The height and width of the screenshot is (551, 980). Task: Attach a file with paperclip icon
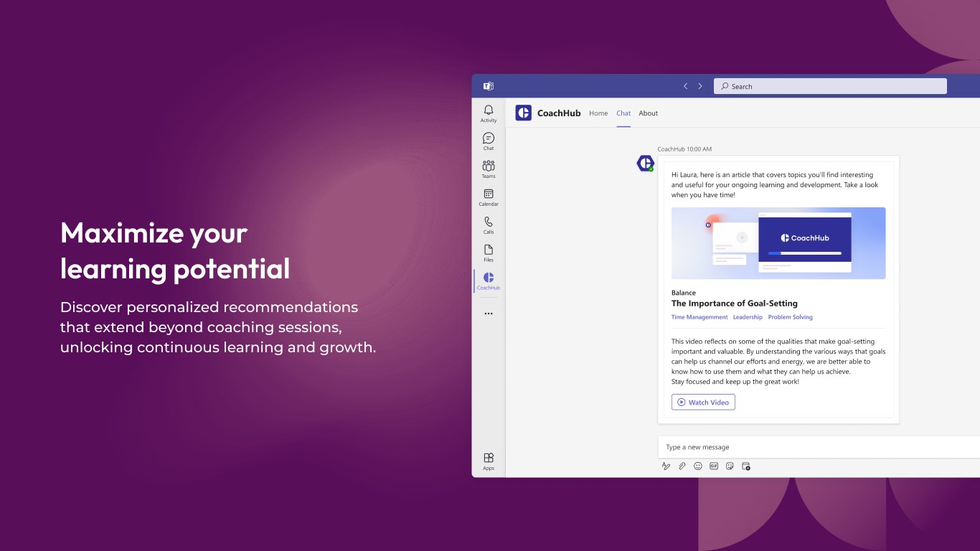(x=682, y=466)
